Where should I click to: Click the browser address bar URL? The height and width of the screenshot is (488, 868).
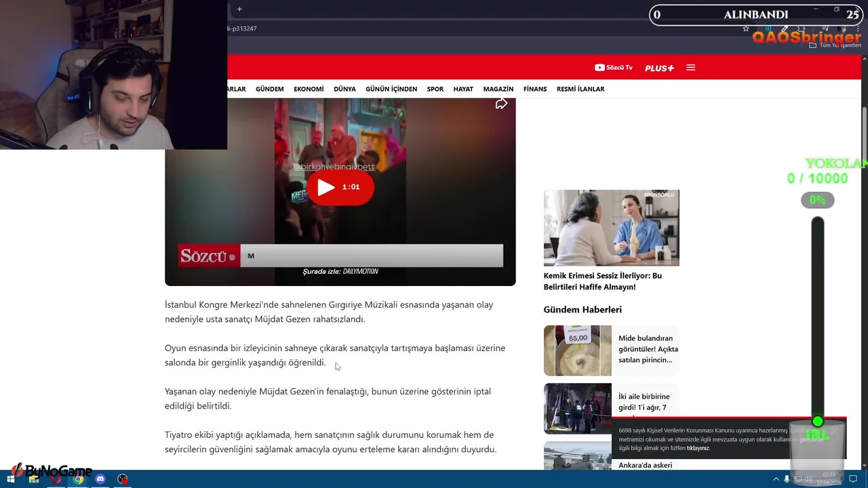(x=242, y=28)
